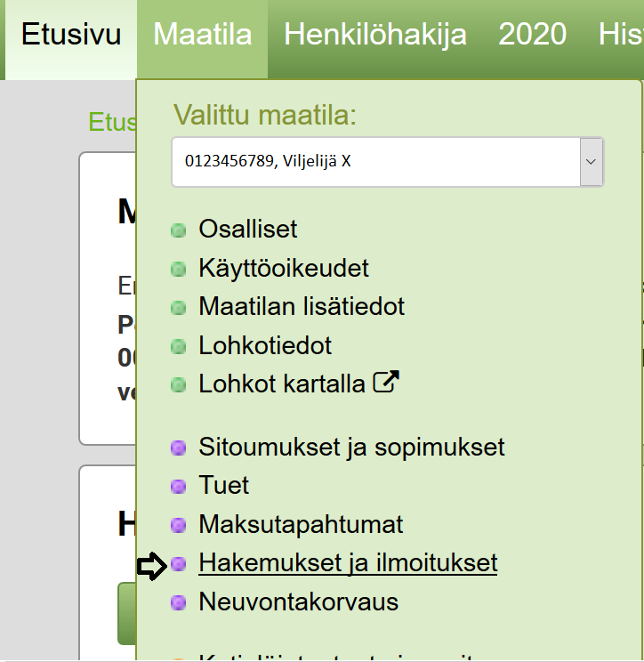
Task: Click the Hakemukset ja ilmoitukset link
Action: 348,563
